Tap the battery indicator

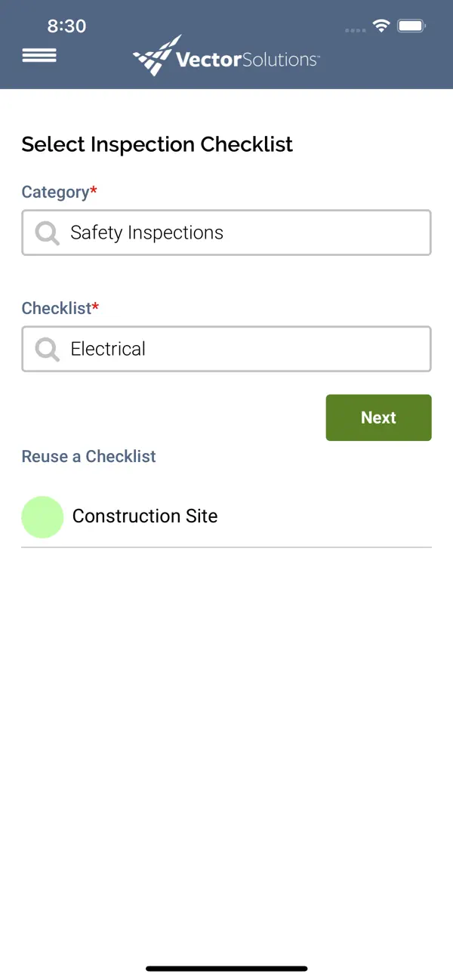click(411, 25)
